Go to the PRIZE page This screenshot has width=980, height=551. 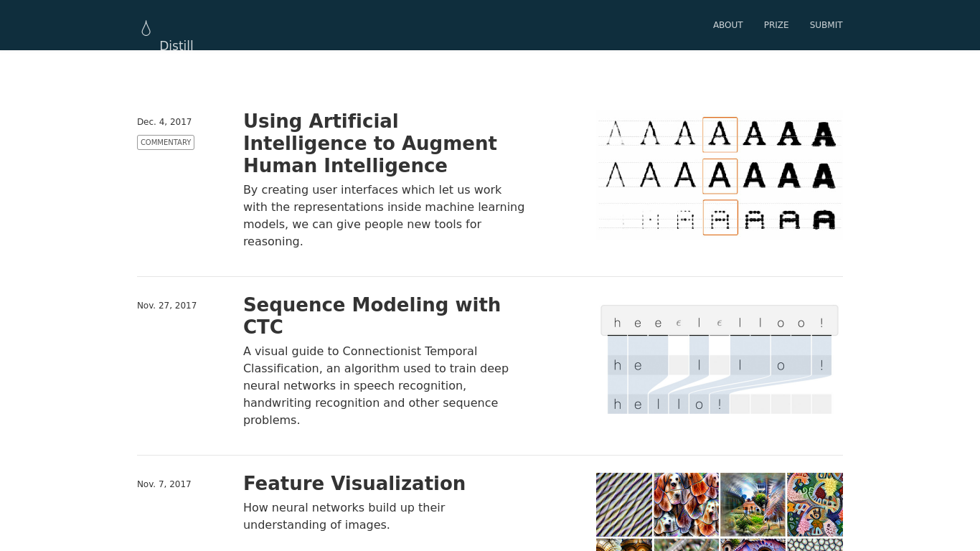click(x=776, y=25)
